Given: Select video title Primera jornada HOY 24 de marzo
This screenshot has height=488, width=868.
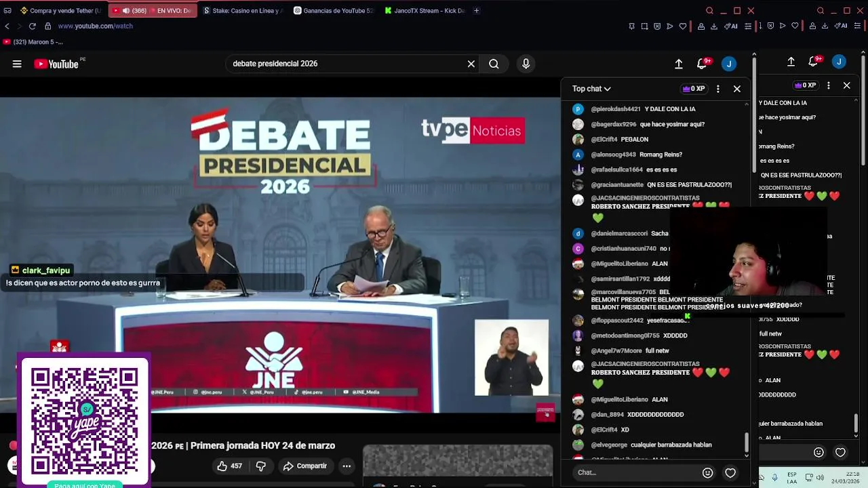Looking at the screenshot, I should [262, 445].
